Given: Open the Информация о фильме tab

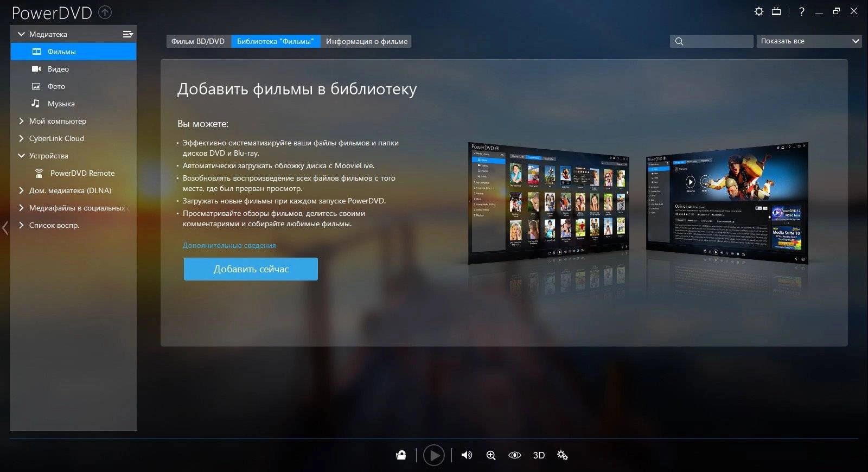Looking at the screenshot, I should click(x=366, y=41).
